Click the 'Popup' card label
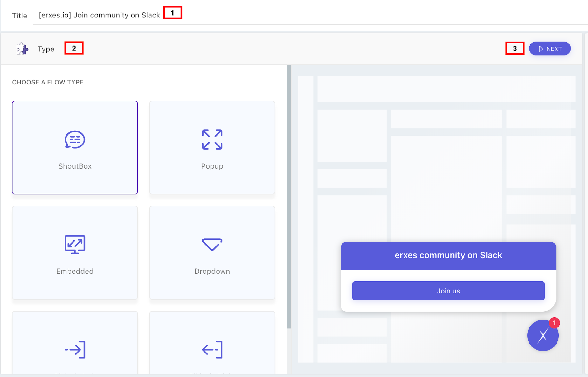 [212, 166]
